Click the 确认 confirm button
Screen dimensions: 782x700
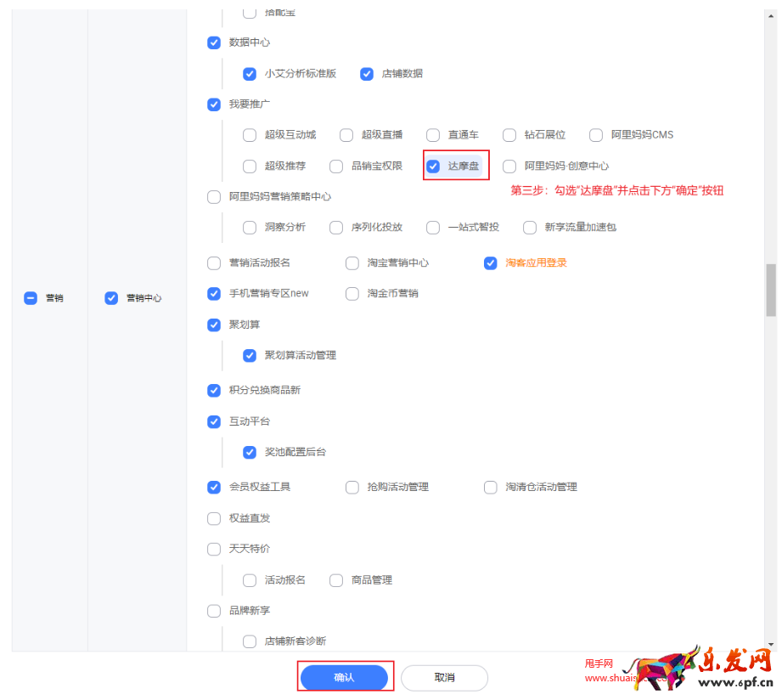(x=345, y=677)
